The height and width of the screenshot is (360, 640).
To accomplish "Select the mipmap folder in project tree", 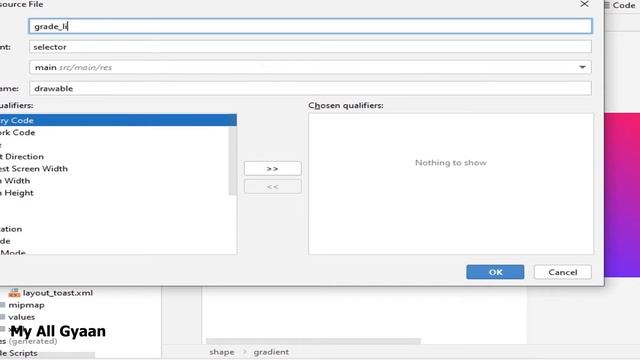I will point(26,305).
